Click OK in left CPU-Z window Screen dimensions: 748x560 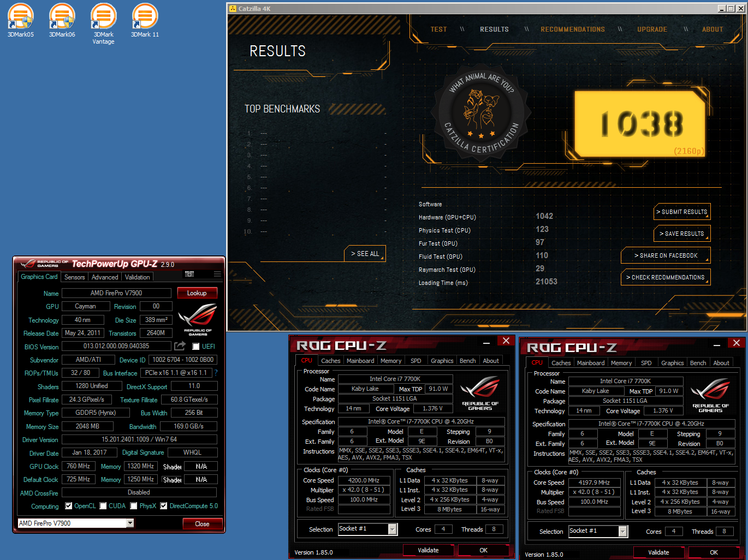click(x=483, y=550)
